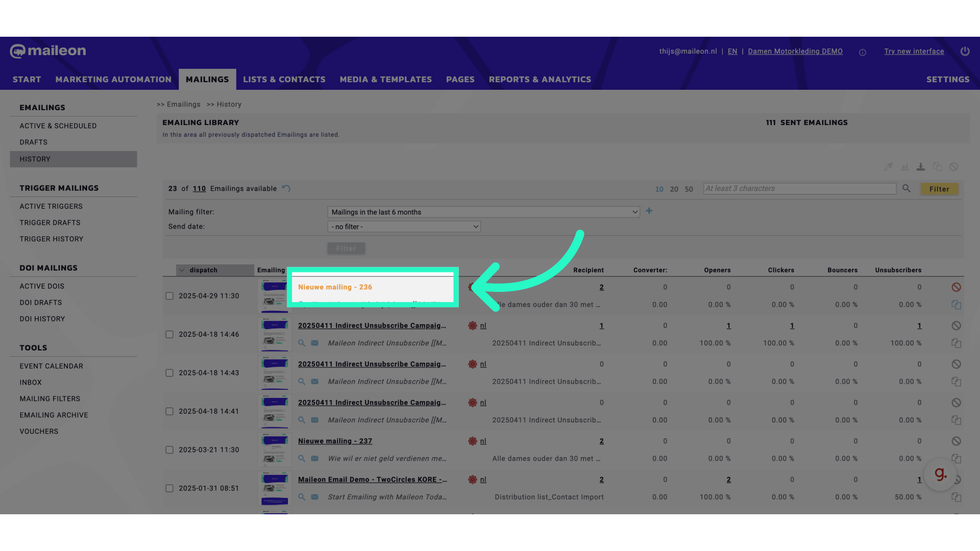
Task: Add a mailing filter with the plus icon
Action: 649,211
